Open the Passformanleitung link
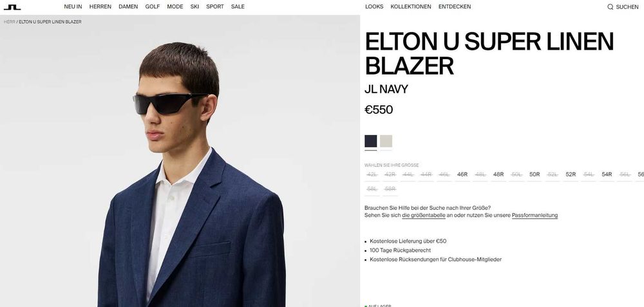The width and height of the screenshot is (644, 307). [x=535, y=216]
